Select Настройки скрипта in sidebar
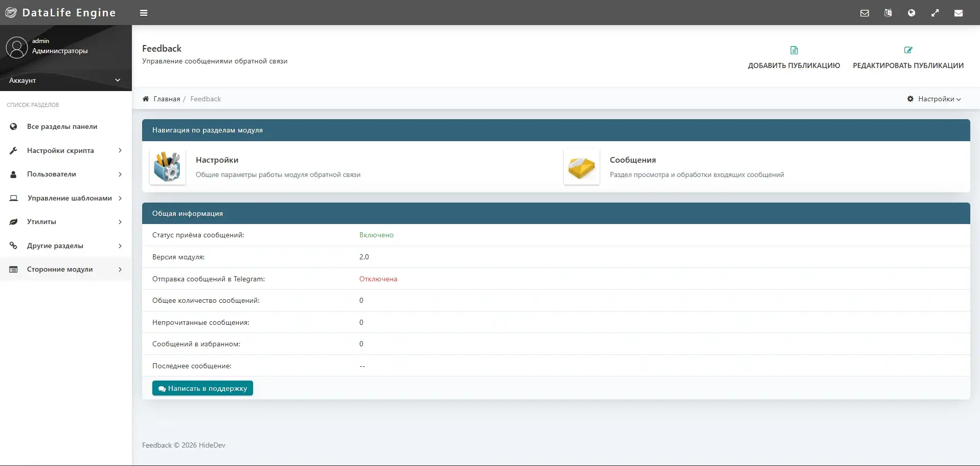This screenshot has height=466, width=980. [66, 150]
